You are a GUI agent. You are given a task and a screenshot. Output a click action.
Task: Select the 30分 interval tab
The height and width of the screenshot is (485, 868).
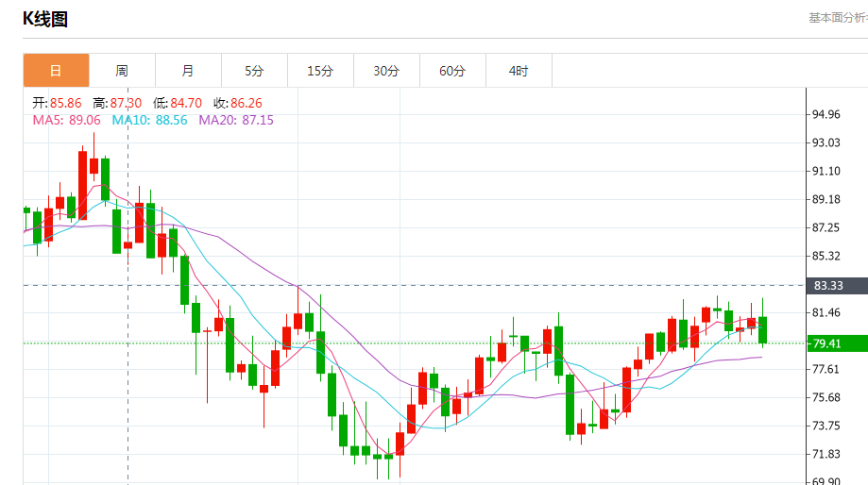tap(386, 71)
